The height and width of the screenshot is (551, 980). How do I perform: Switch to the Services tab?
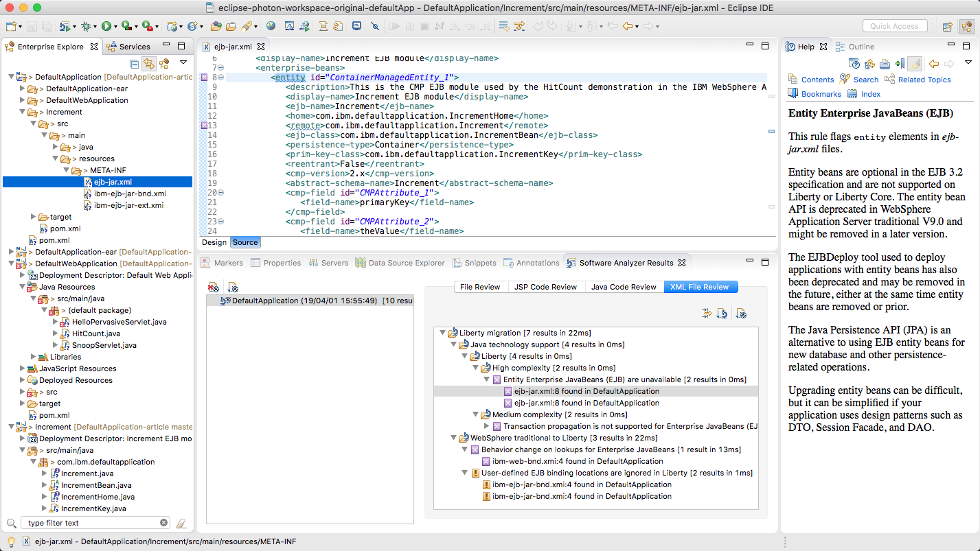pos(128,47)
